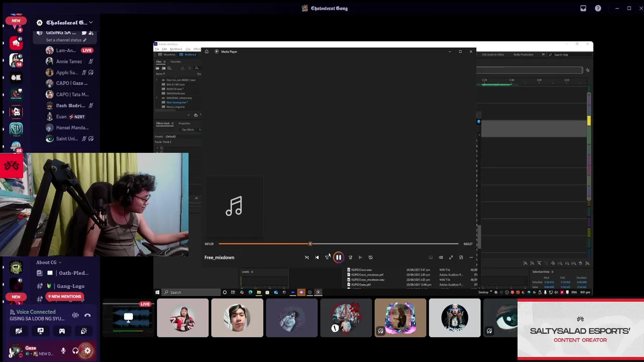Switch to the Multitrack view in Audition
Screen dimensions: 644x362
(189, 54)
